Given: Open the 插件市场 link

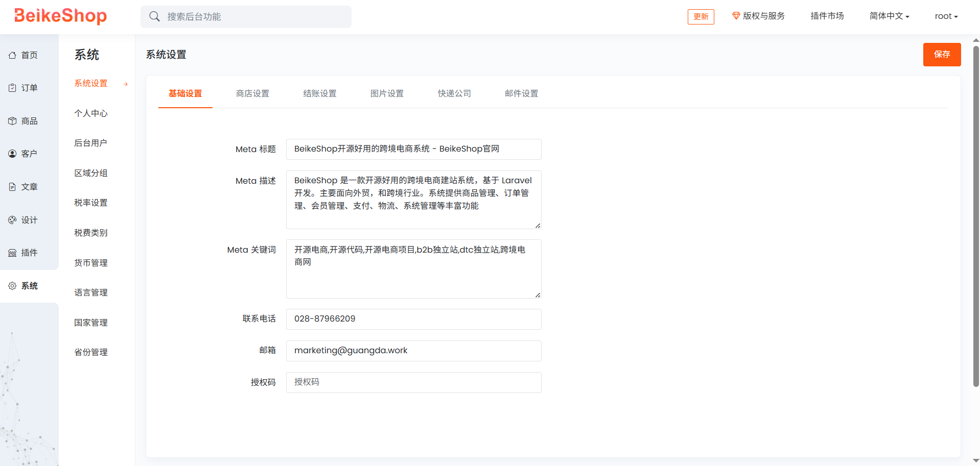Looking at the screenshot, I should click(x=827, y=16).
